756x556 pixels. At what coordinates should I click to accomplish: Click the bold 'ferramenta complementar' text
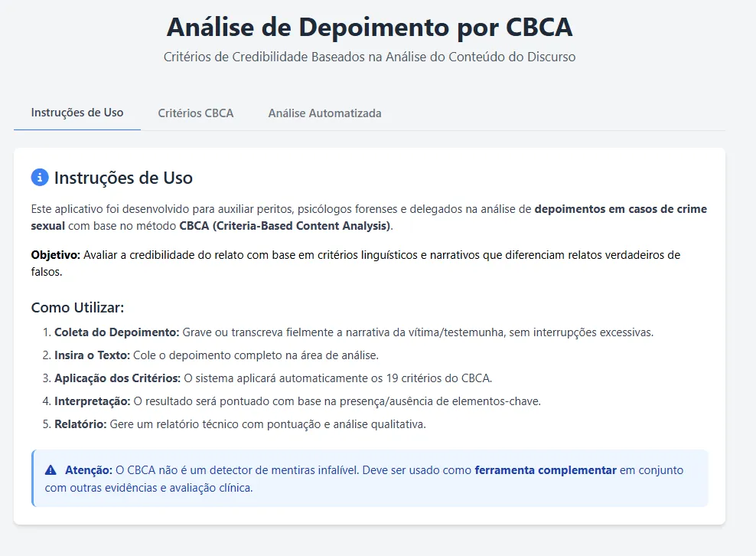click(546, 470)
